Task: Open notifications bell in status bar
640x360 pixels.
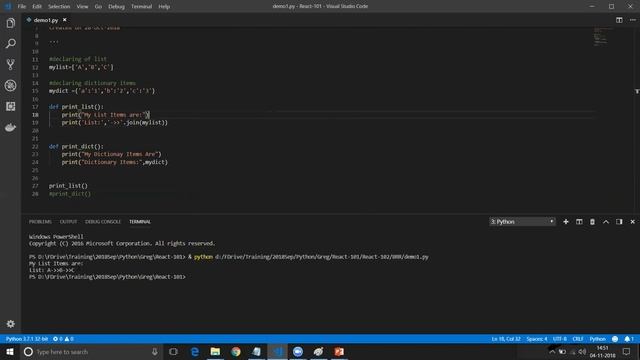Action: pos(629,339)
